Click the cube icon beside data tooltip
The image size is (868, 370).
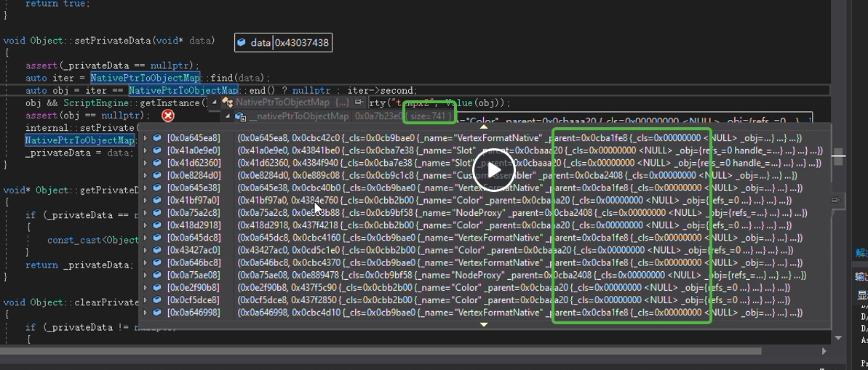pos(242,43)
